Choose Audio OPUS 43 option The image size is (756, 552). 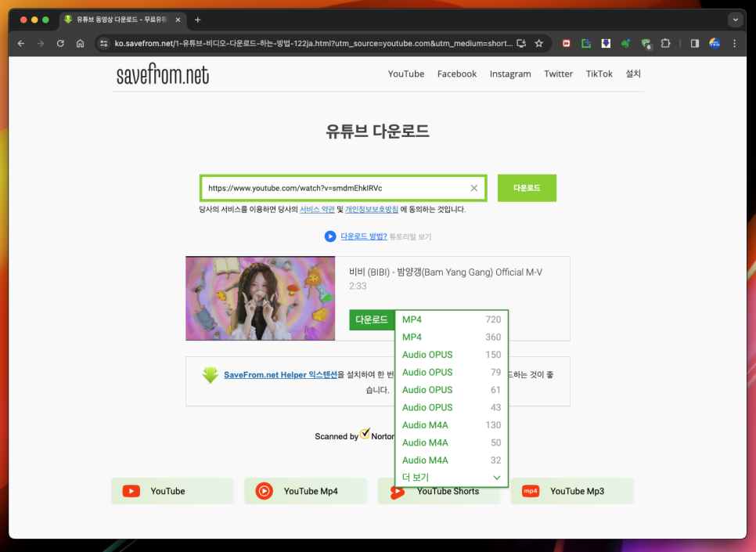[x=452, y=407]
